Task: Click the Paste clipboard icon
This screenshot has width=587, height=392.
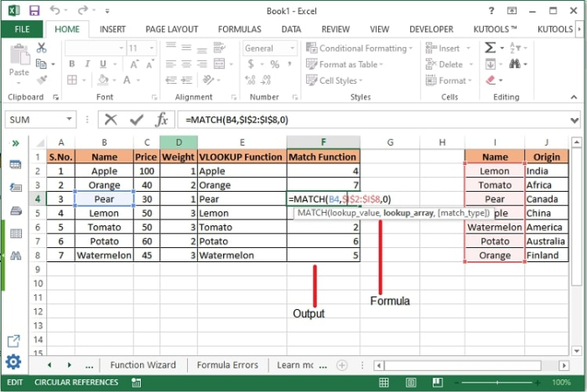Action: point(19,54)
